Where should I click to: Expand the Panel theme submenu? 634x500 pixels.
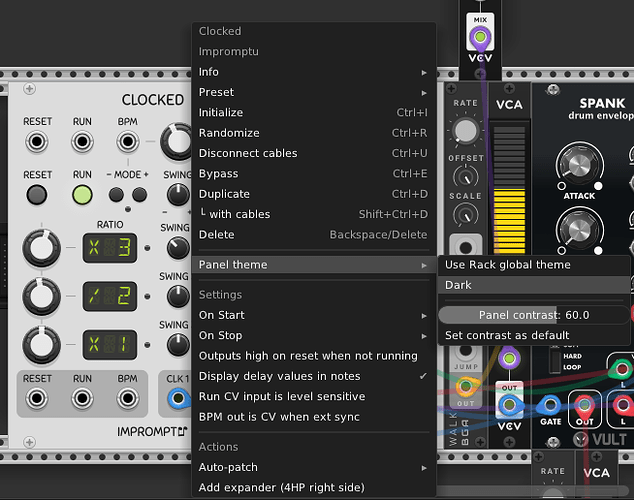pos(313,265)
